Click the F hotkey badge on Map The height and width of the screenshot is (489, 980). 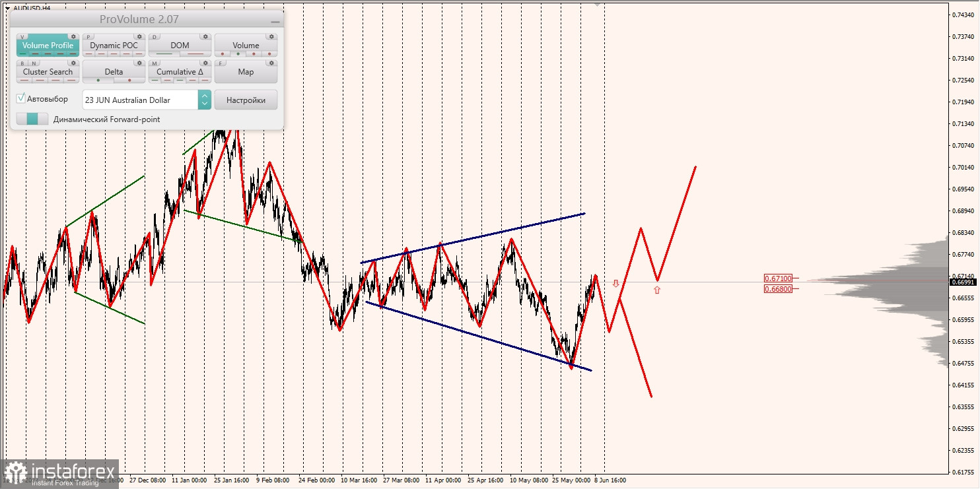pos(221,63)
